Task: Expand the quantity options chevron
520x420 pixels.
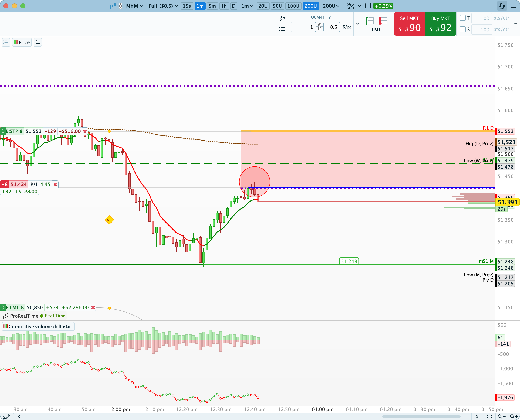Action: pyautogui.click(x=358, y=24)
